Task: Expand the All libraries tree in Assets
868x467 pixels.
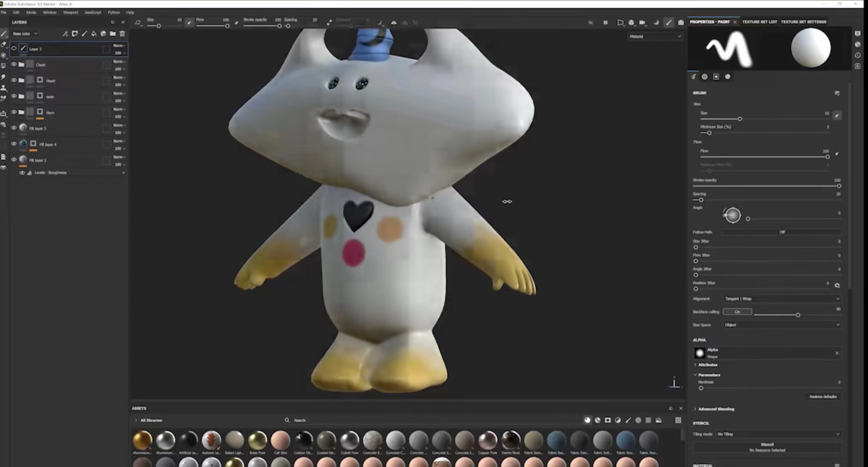Action: (136, 420)
